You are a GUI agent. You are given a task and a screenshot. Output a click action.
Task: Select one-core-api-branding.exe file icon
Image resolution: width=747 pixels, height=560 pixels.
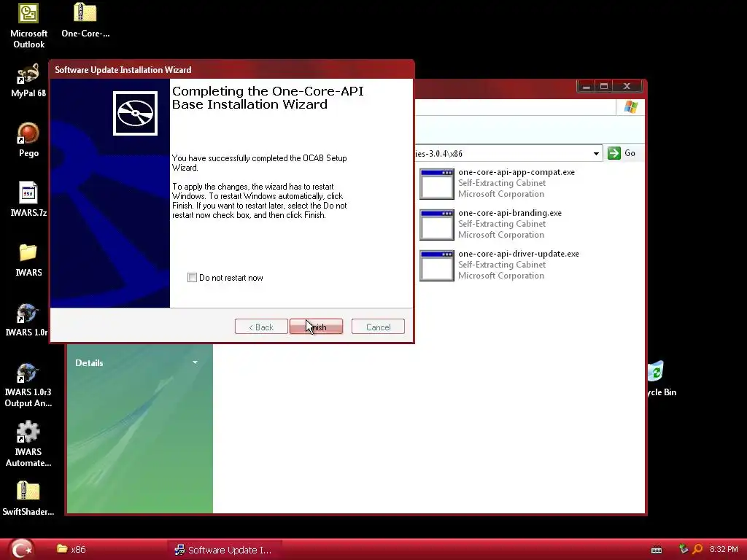pos(437,225)
